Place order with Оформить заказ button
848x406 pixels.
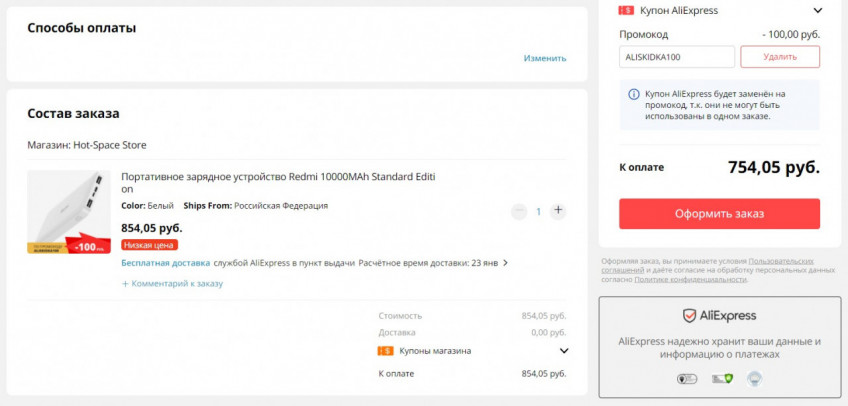click(x=719, y=214)
